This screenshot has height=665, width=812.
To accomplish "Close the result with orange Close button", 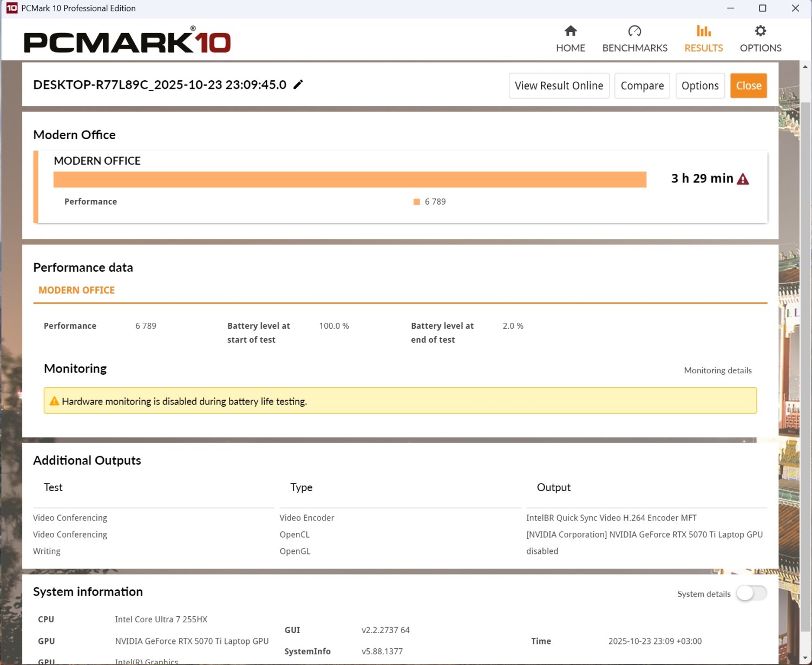I will click(x=748, y=86).
